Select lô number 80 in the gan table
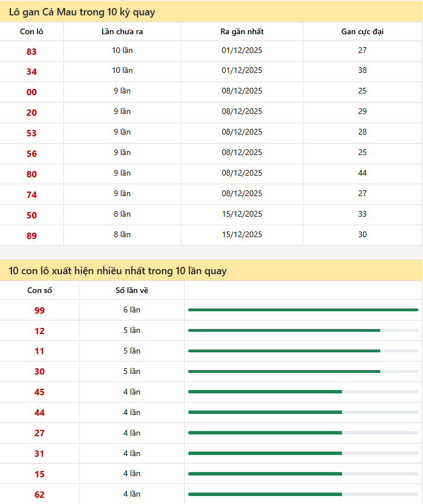Screen dimensions: 423x504 (x=31, y=174)
